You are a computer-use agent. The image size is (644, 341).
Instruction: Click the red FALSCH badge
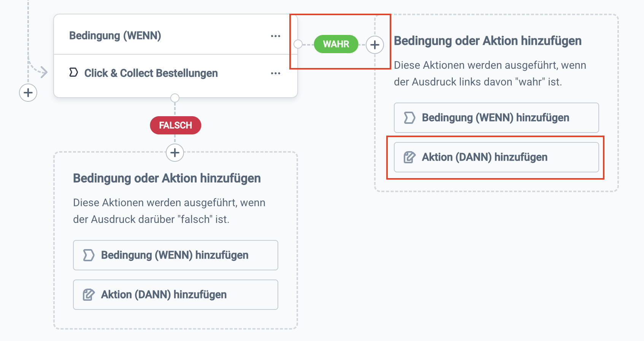175,125
